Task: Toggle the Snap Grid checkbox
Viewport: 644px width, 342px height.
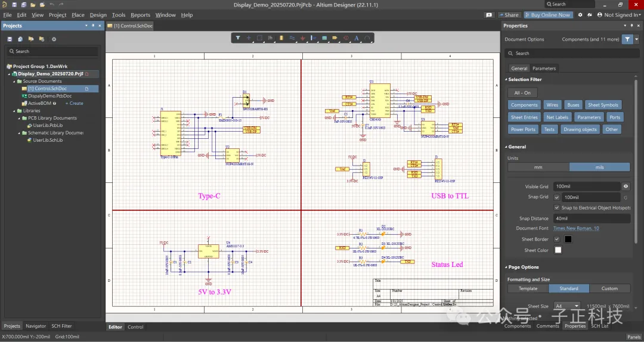Action: pos(557,197)
